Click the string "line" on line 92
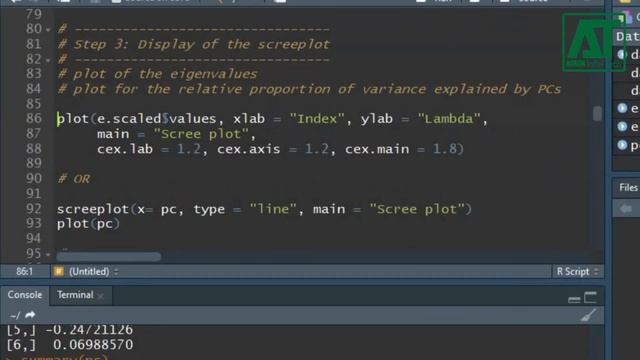This screenshot has height=360, width=640. 273,209
